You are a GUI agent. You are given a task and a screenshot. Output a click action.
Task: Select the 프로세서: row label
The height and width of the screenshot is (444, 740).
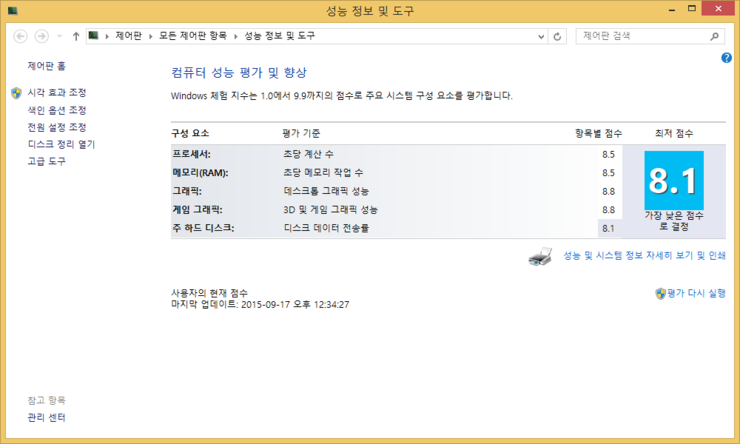191,154
